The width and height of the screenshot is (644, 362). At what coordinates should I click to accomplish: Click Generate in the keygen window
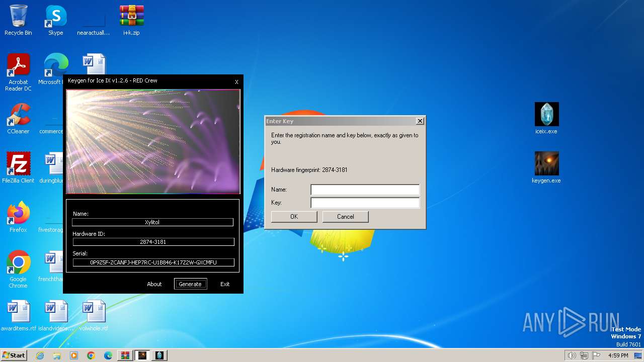[190, 284]
